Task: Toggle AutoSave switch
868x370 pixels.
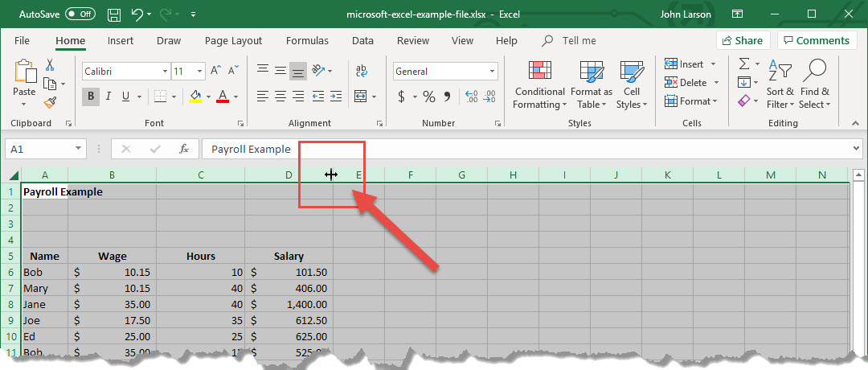Action: point(80,14)
